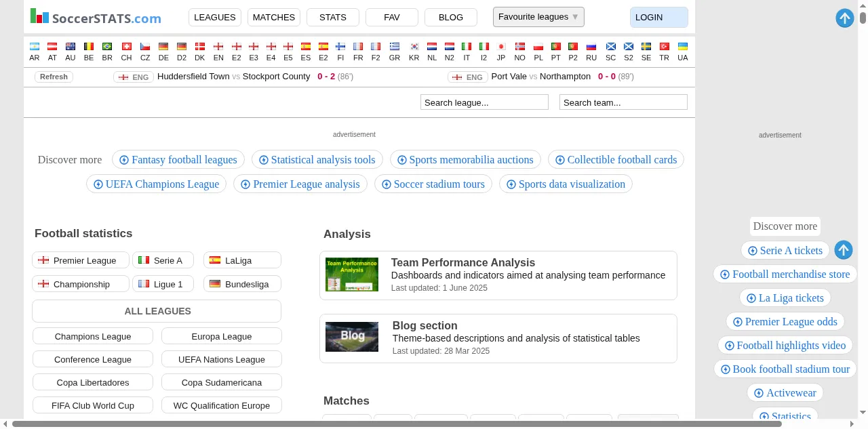Open Copa Libertadores
Viewport: 868px width, 429px height.
pos(93,382)
